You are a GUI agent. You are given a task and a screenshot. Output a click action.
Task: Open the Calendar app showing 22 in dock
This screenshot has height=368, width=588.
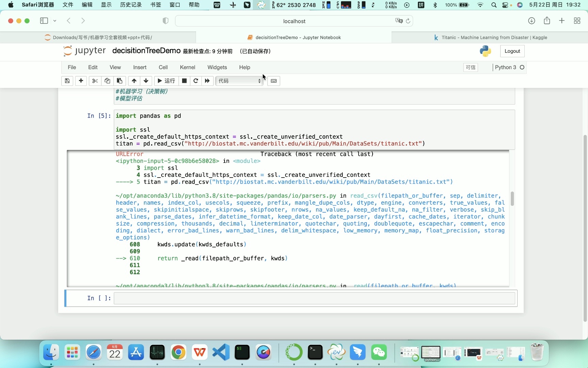pos(115,352)
